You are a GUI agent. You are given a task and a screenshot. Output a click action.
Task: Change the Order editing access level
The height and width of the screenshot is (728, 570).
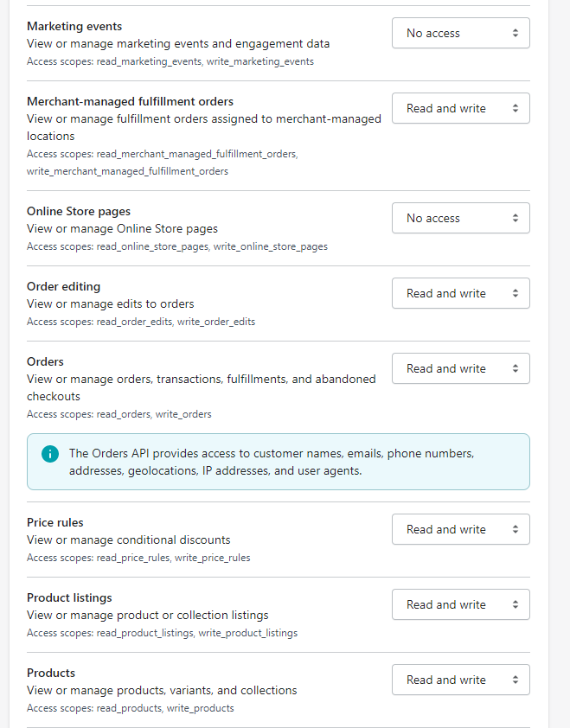point(460,293)
